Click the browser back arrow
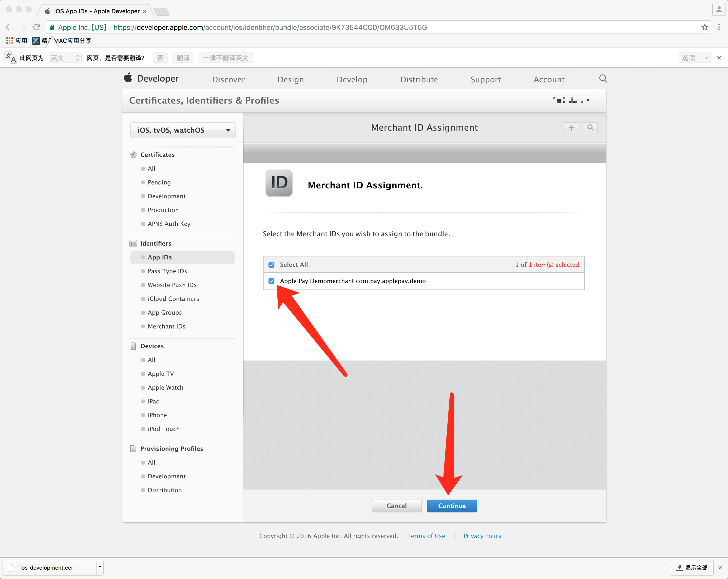Viewport: 728px width, 579px height. coord(9,27)
